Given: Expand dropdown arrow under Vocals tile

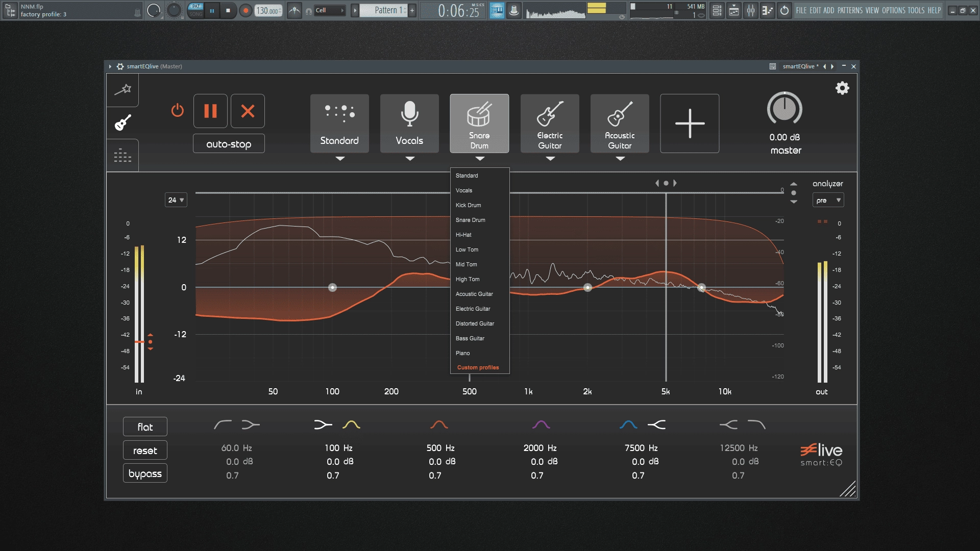Looking at the screenshot, I should click(x=410, y=159).
